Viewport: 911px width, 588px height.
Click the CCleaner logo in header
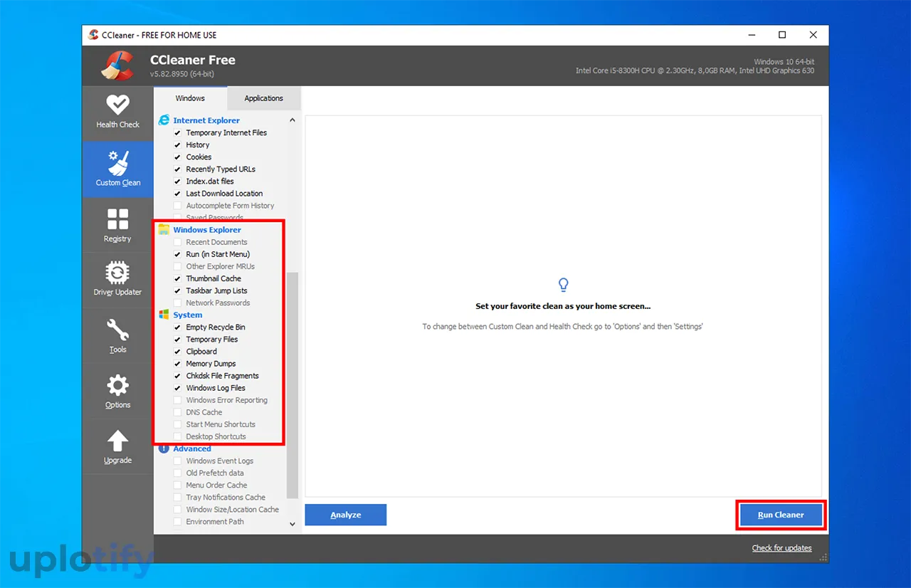117,66
